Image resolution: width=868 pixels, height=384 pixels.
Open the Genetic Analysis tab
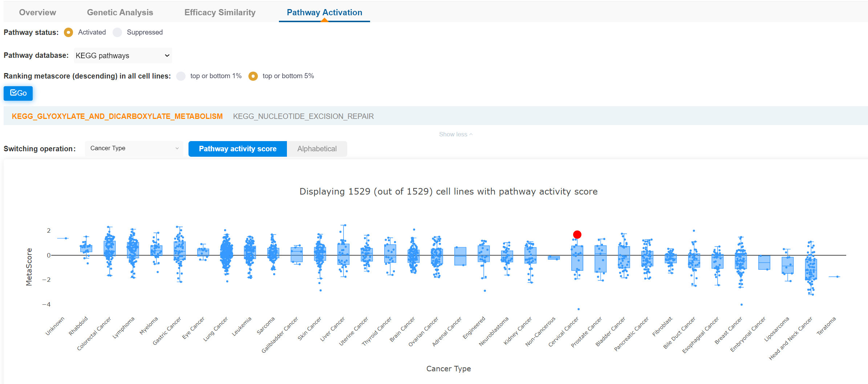tap(120, 12)
